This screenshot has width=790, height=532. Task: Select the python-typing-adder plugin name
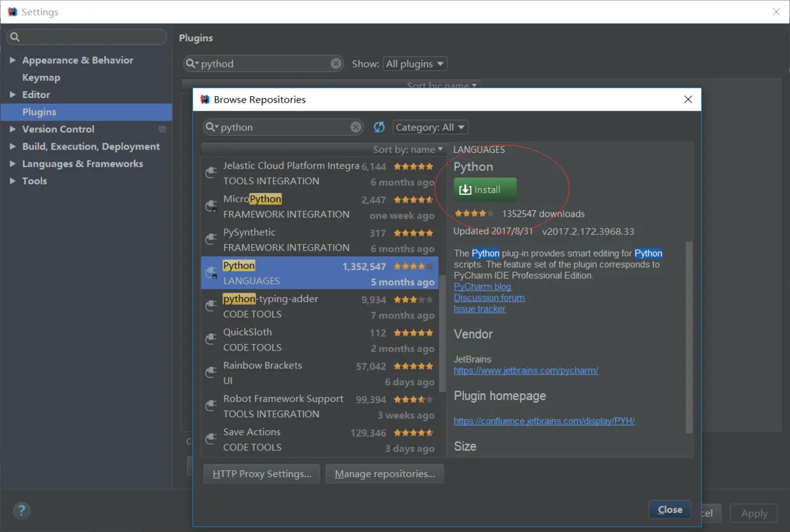click(x=270, y=299)
